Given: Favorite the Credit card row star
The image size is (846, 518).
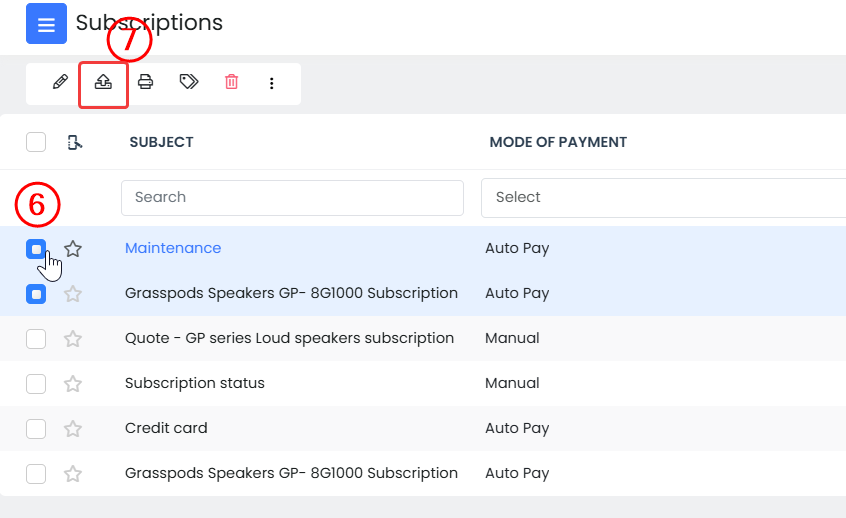Looking at the screenshot, I should click(73, 429).
